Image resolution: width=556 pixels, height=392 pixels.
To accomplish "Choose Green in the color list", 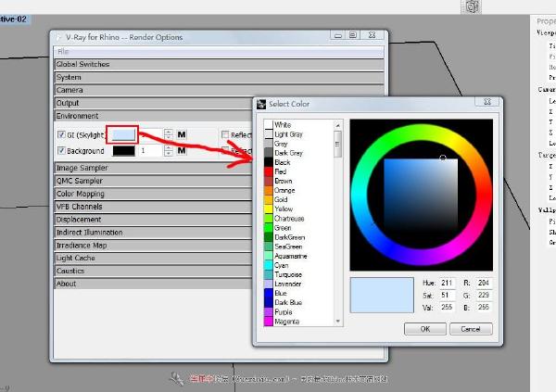I will 283,228.
